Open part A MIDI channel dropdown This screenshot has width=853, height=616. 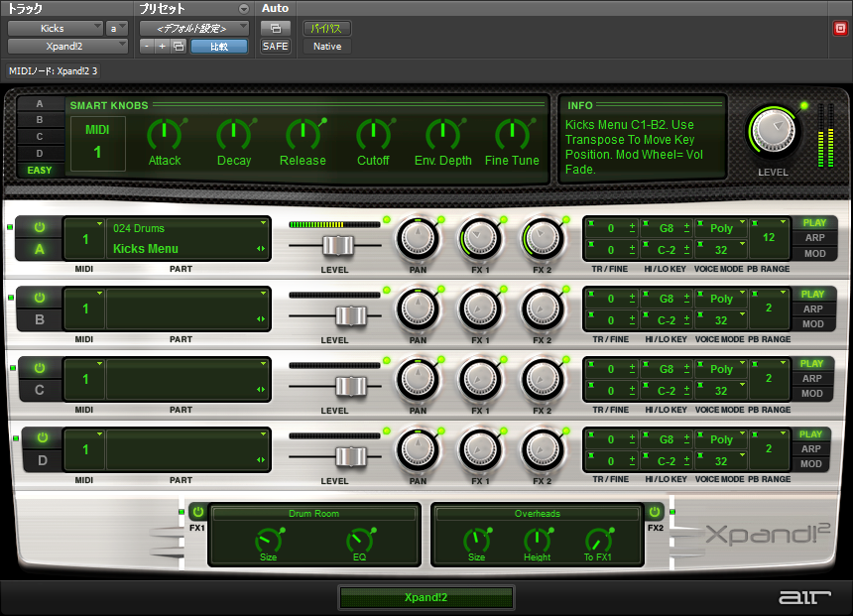point(85,238)
